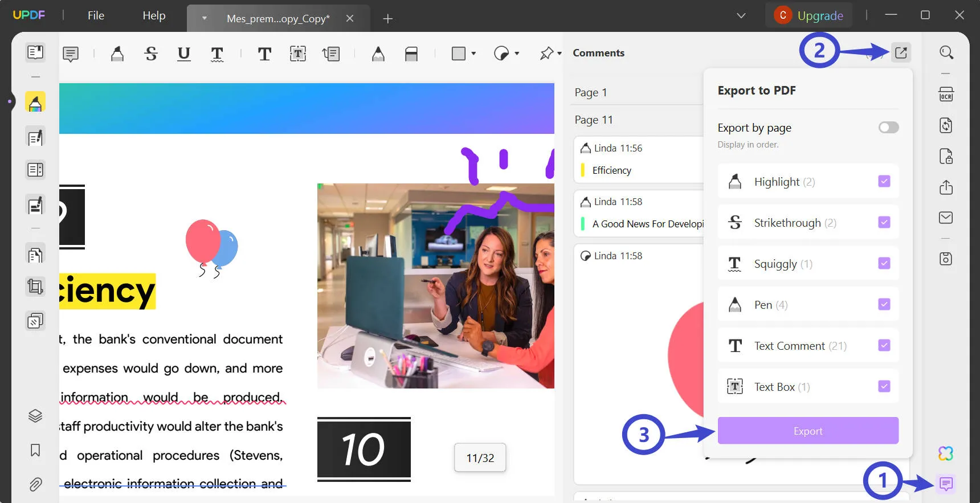The width and height of the screenshot is (980, 503).
Task: Open the OCR recognition tool
Action: 946,95
